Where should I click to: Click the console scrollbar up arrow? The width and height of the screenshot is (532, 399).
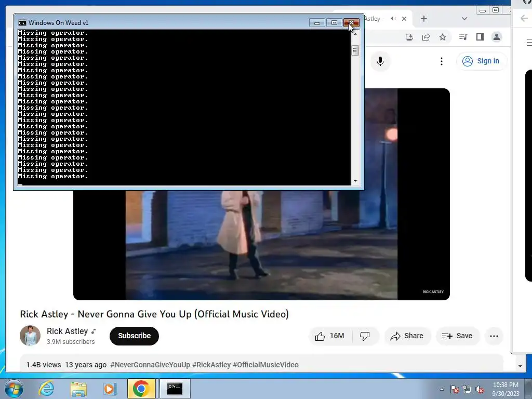pyautogui.click(x=355, y=34)
